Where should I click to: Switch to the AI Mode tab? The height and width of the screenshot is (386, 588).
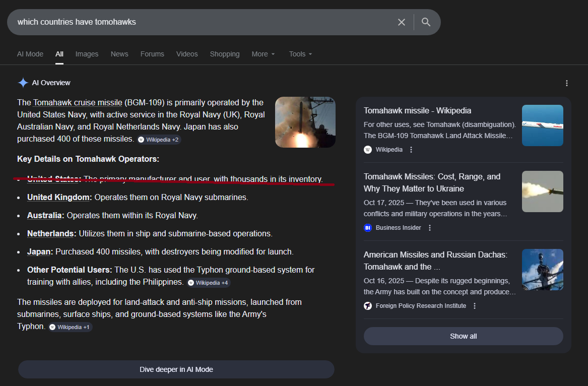[30, 54]
